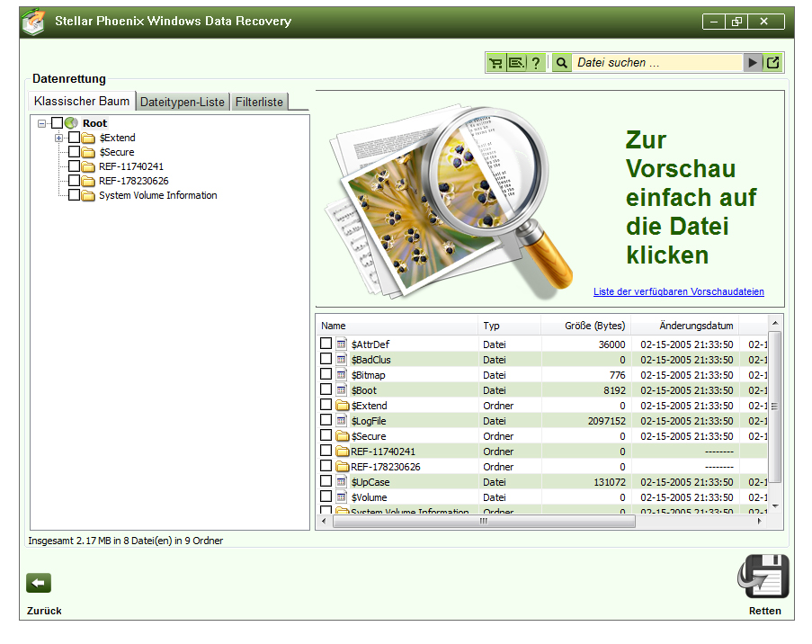Select System Volume Information label in tree

158,196
